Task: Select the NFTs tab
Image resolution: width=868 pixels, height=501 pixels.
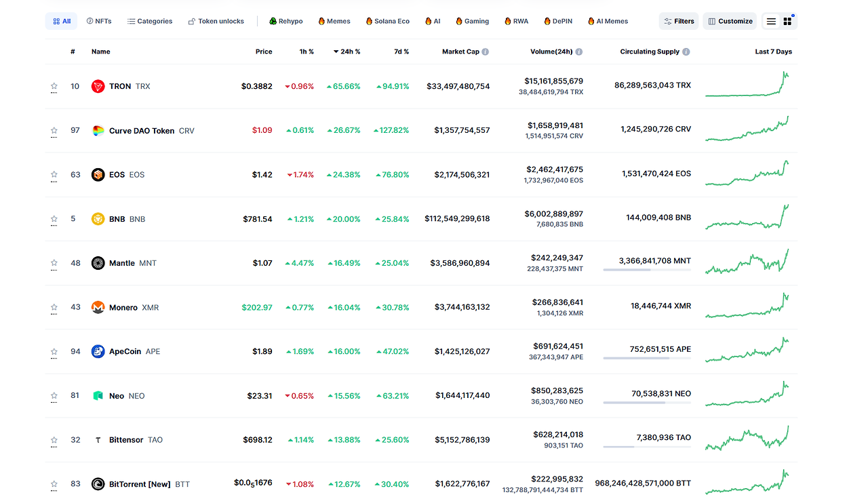Action: point(99,21)
